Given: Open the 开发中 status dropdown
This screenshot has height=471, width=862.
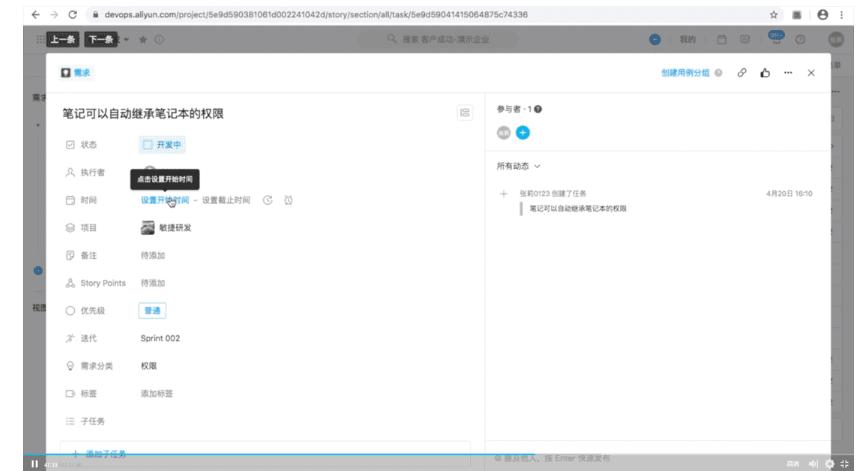Looking at the screenshot, I should (162, 145).
